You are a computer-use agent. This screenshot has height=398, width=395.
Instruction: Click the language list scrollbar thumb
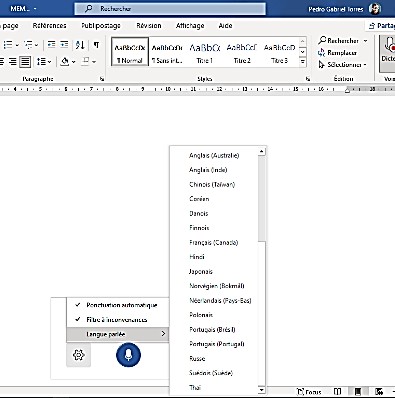click(262, 198)
